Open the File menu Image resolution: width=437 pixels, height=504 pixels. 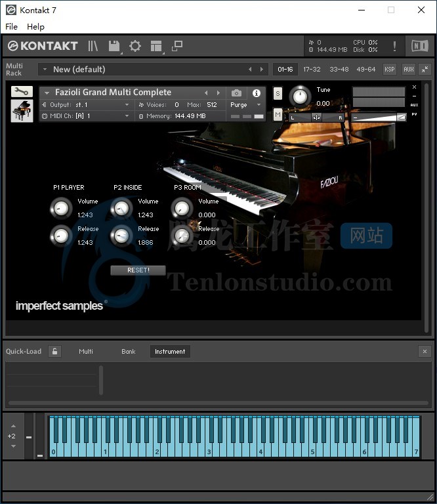(12, 27)
